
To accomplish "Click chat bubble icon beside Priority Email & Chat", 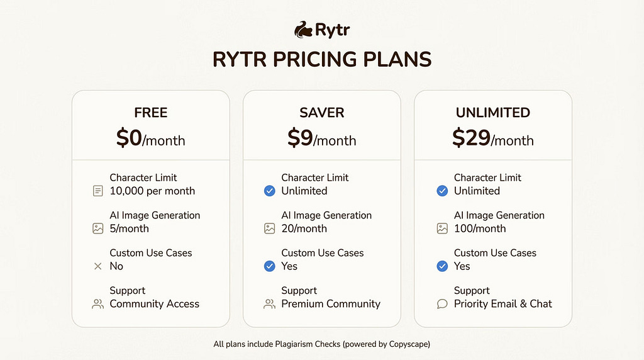I will click(442, 304).
